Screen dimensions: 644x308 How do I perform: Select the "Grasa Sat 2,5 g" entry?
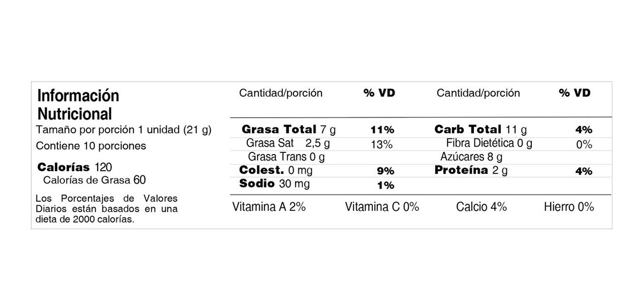tap(288, 144)
